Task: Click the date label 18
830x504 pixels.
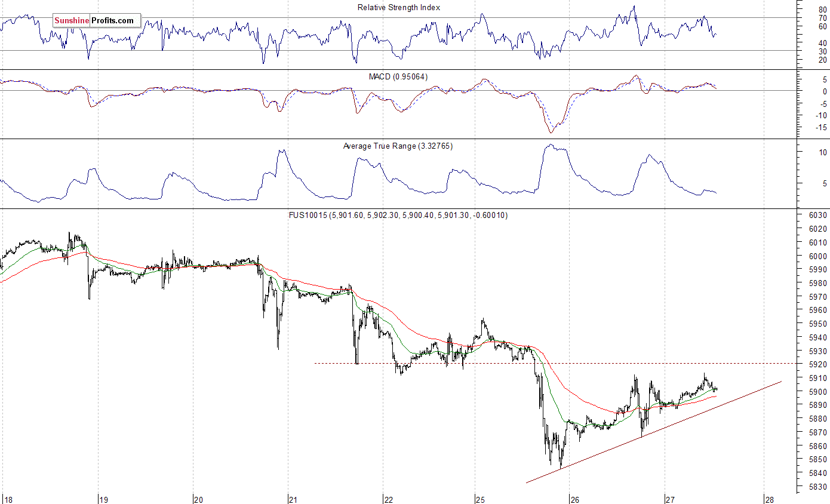Action: click(8, 499)
